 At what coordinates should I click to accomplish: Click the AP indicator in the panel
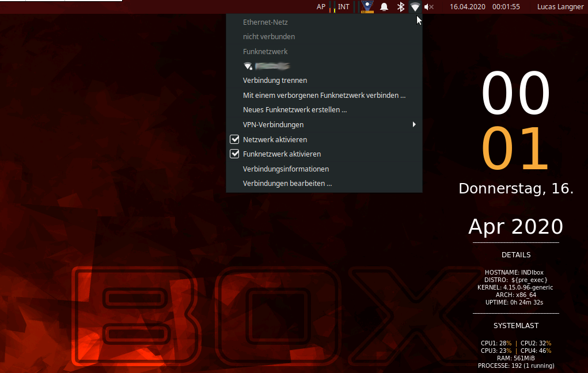(x=321, y=7)
